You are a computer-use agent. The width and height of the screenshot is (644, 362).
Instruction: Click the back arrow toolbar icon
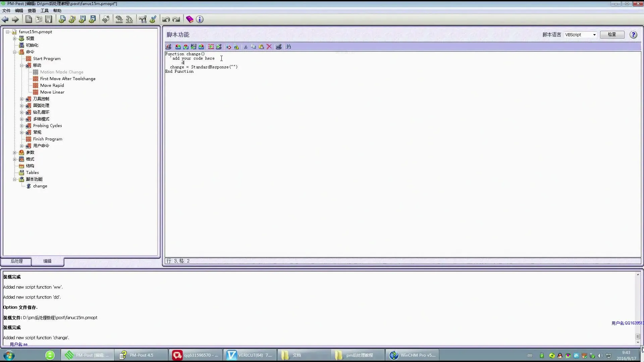[x=5, y=19]
